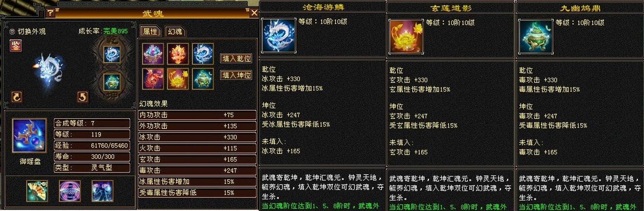Image resolution: width=644 pixels, height=211 pixels.
Task: Rotate the martial soul model left
Action: pos(16,97)
